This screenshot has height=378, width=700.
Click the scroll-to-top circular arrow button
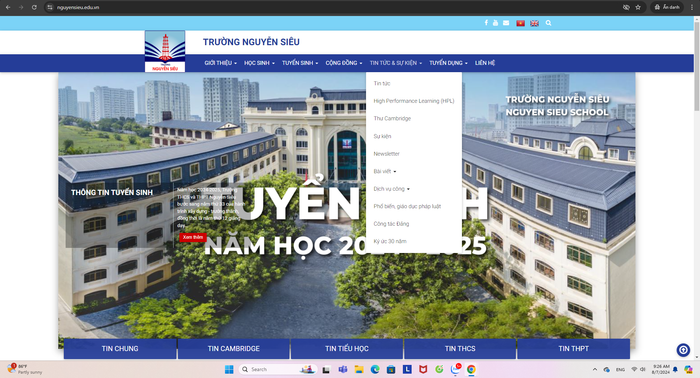683,350
